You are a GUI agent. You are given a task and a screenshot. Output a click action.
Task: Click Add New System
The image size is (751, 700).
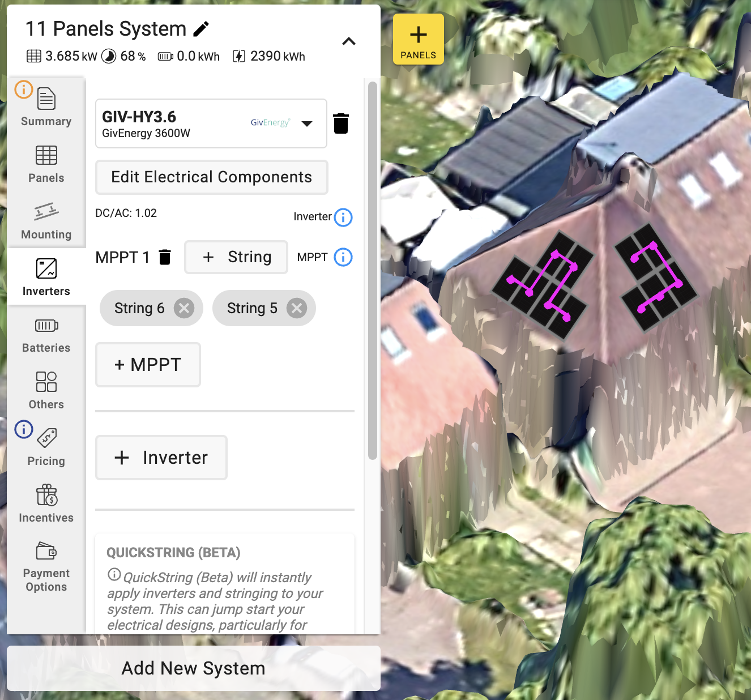pos(194,668)
